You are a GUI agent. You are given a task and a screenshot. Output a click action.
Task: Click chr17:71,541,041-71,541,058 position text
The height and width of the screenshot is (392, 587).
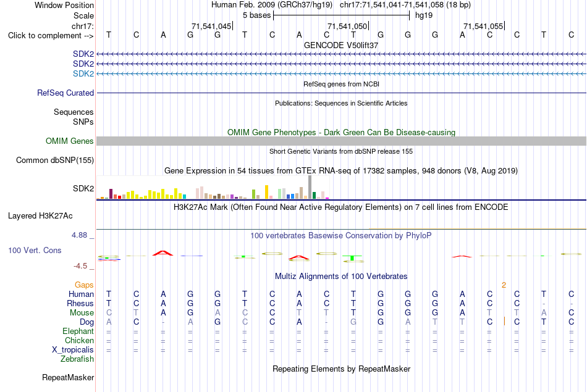pyautogui.click(x=405, y=5)
